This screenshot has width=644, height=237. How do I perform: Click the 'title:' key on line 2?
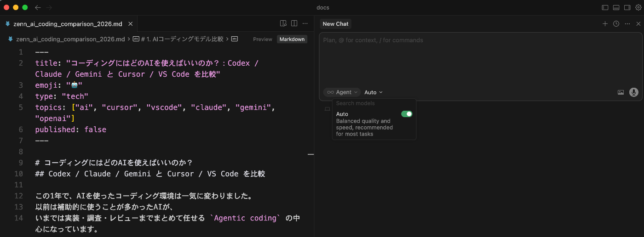coord(48,63)
